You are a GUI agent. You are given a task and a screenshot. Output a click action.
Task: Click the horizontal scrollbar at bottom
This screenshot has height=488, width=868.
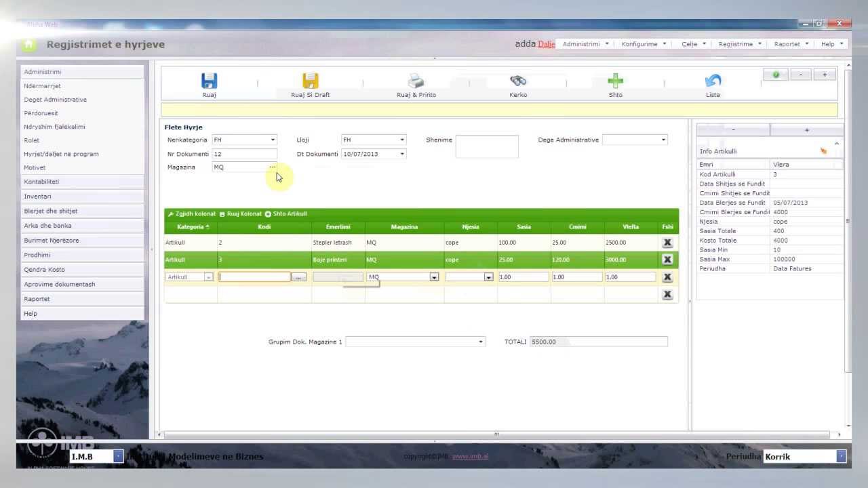496,434
